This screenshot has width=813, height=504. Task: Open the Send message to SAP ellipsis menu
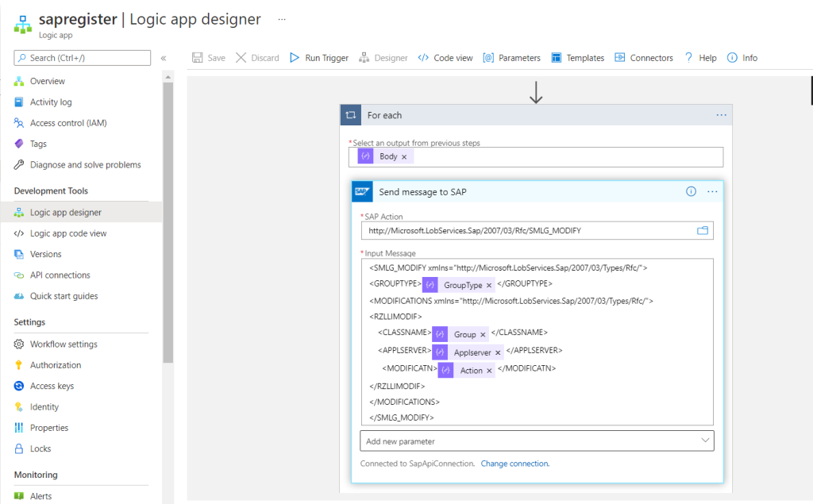pos(712,191)
